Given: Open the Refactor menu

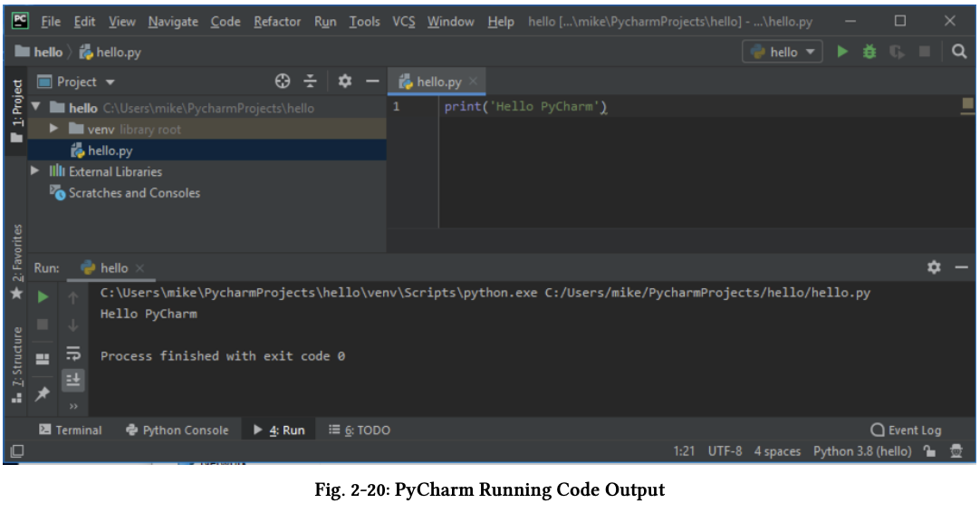Looking at the screenshot, I should (x=277, y=21).
